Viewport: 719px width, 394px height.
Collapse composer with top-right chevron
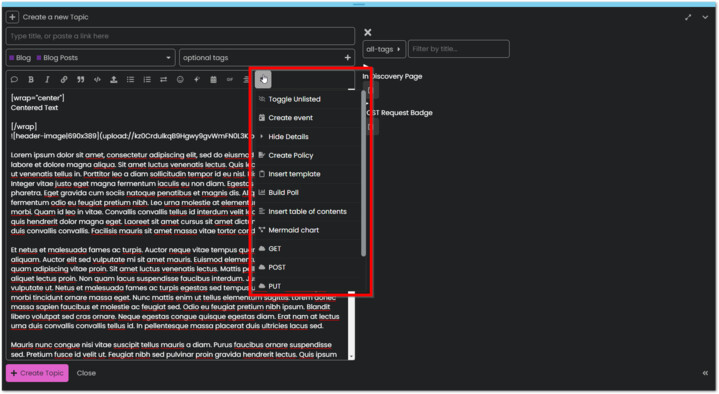(705, 17)
